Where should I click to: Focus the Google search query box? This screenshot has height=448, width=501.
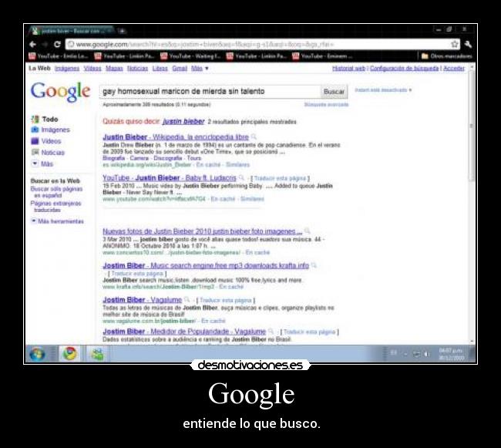point(210,92)
